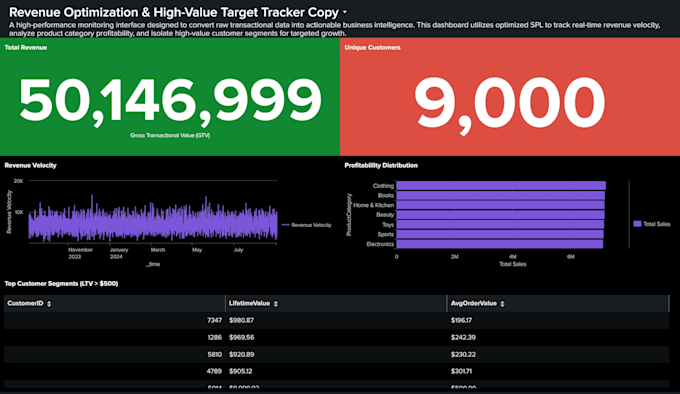Click AvgOrderValue cell $196.17

point(461,320)
